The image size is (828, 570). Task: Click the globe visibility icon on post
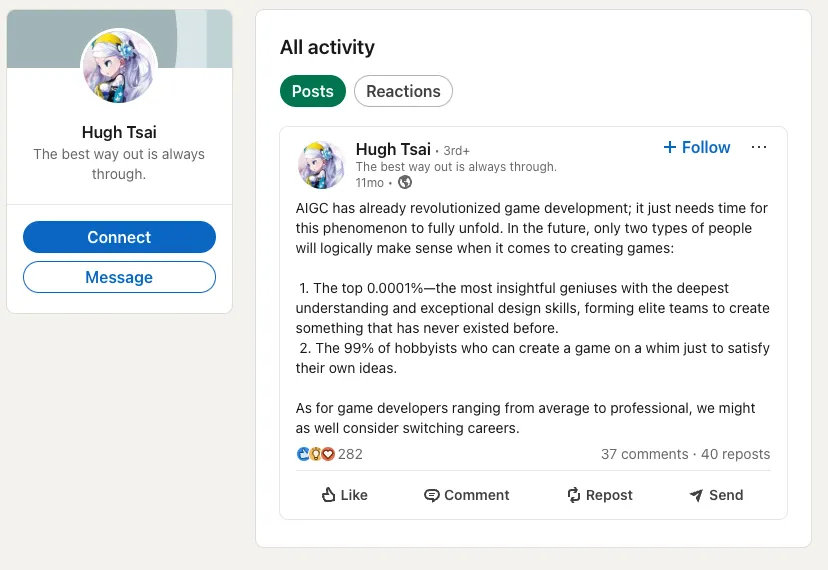click(x=405, y=182)
